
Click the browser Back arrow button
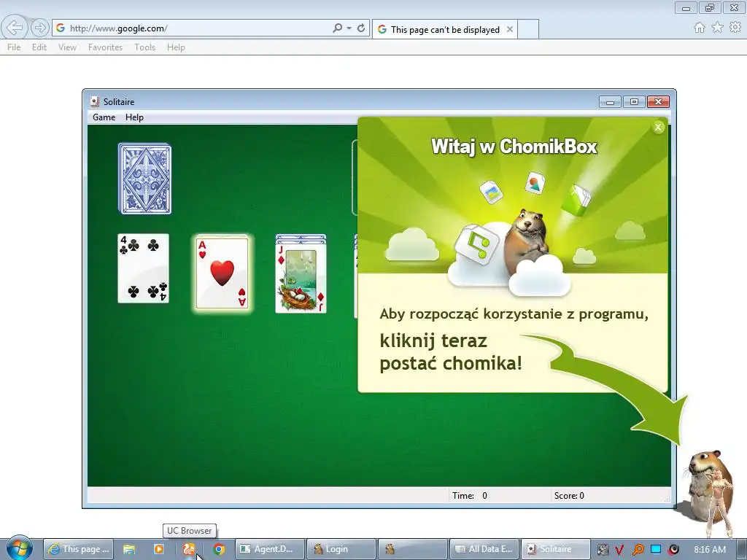pyautogui.click(x=15, y=28)
